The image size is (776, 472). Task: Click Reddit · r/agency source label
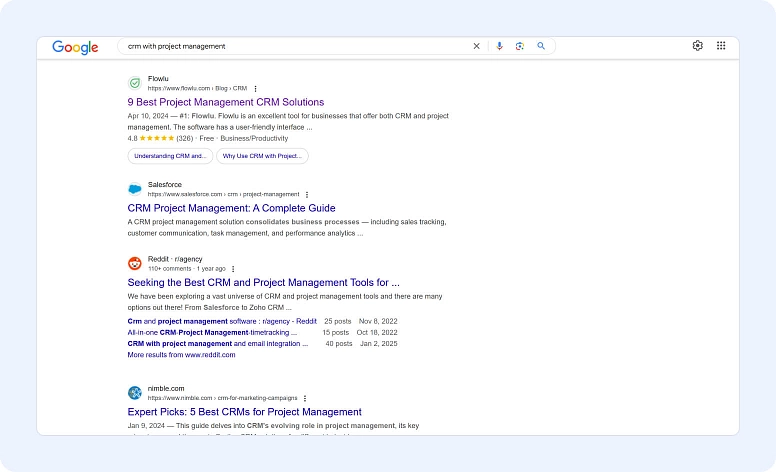175,259
